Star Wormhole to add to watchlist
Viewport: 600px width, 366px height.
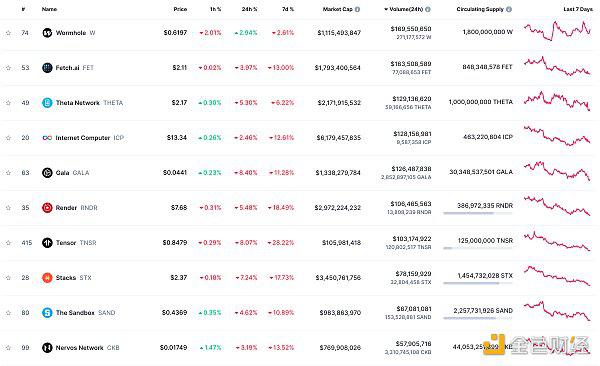point(8,33)
